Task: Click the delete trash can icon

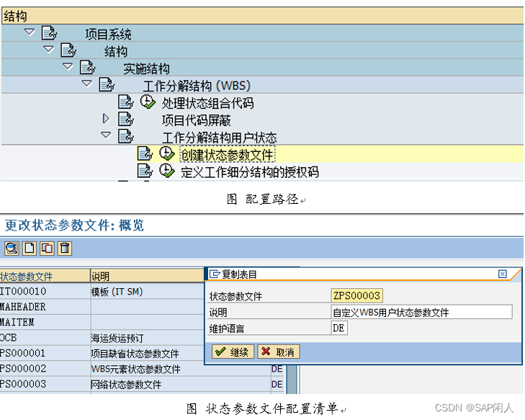Action: click(65, 249)
